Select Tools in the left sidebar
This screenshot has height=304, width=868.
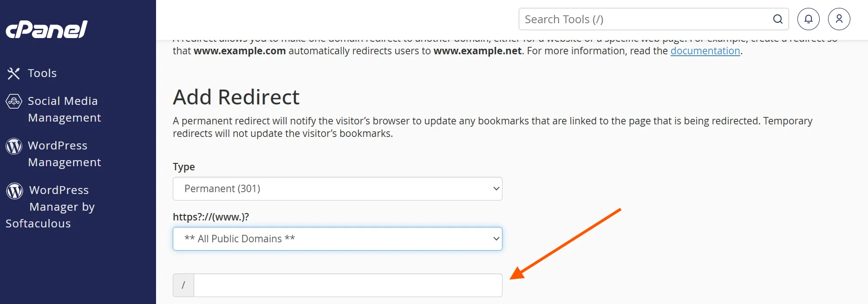pyautogui.click(x=42, y=73)
